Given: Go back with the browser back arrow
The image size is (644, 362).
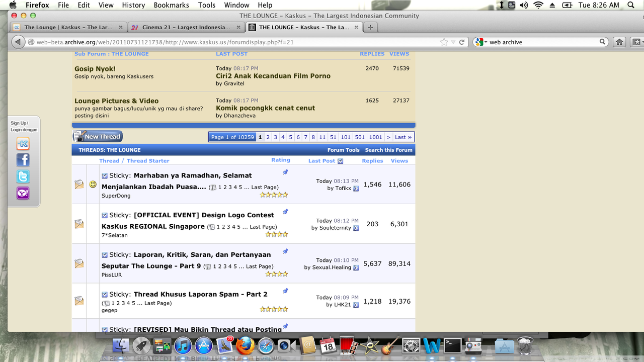Looking at the screenshot, I should 18,42.
